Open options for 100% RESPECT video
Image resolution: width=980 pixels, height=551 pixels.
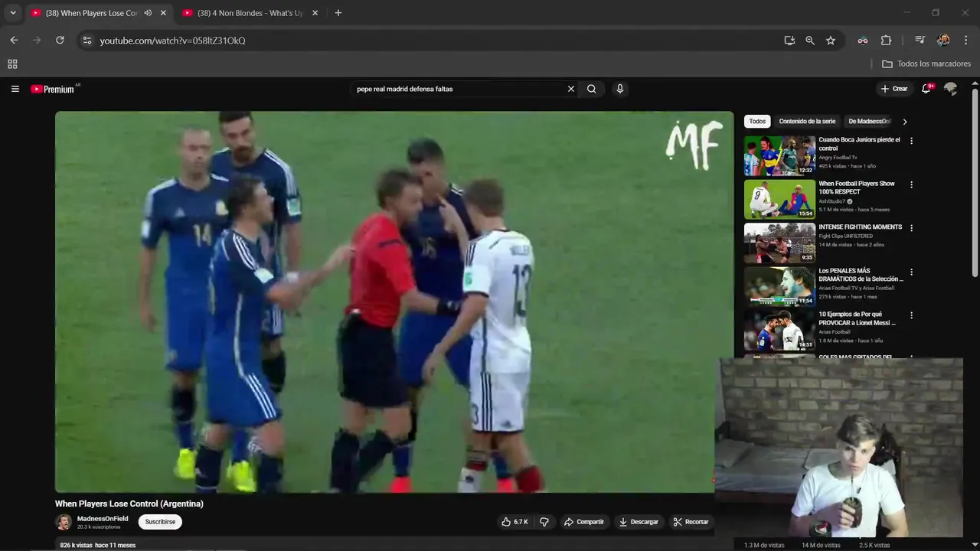click(x=911, y=184)
